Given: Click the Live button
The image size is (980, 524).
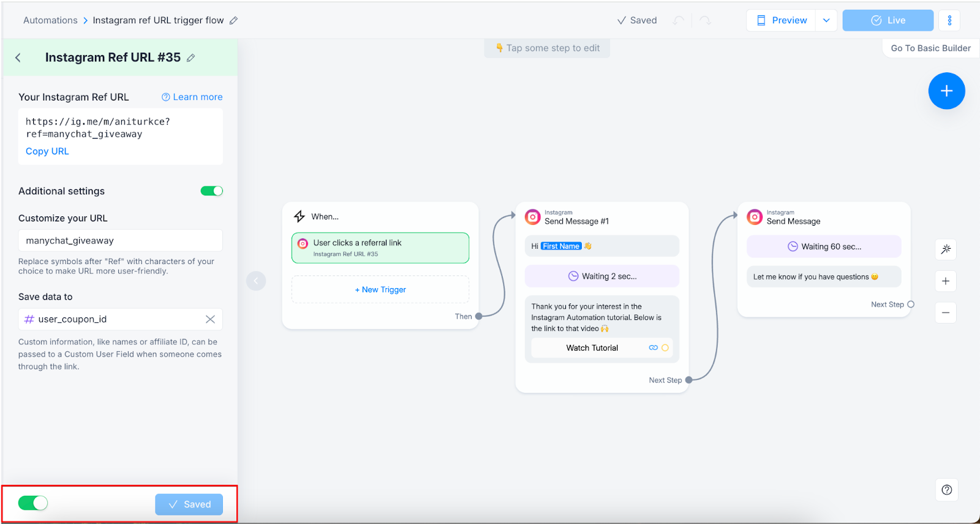Looking at the screenshot, I should coord(888,20).
